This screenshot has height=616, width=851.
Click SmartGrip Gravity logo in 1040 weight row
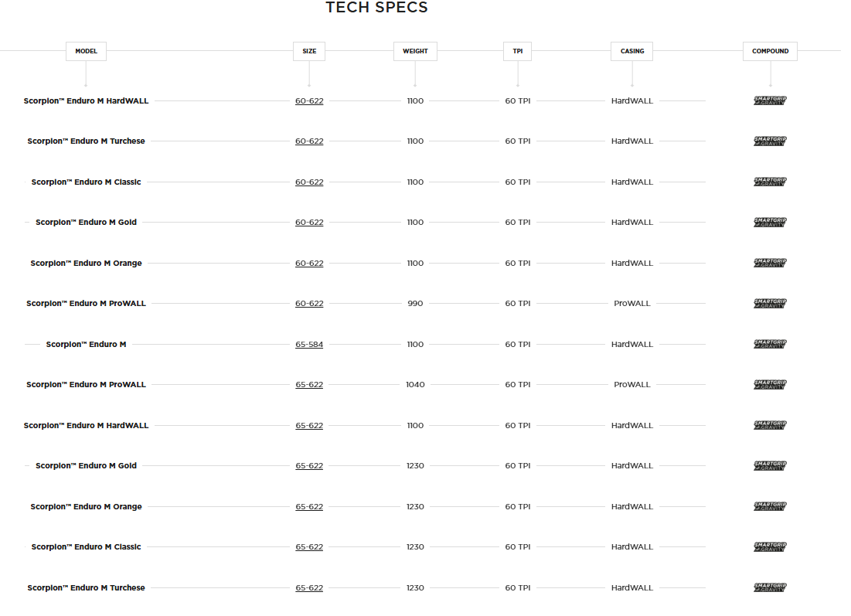click(770, 385)
